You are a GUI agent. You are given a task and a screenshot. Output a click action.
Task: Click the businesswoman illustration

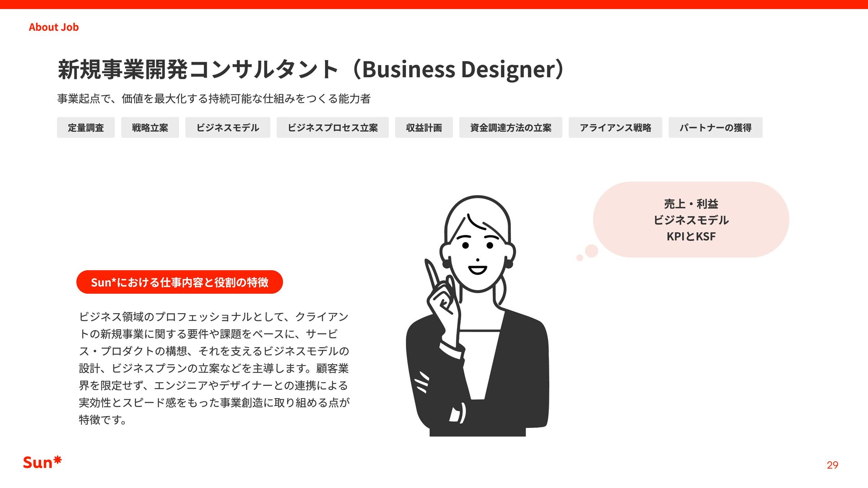click(x=478, y=316)
